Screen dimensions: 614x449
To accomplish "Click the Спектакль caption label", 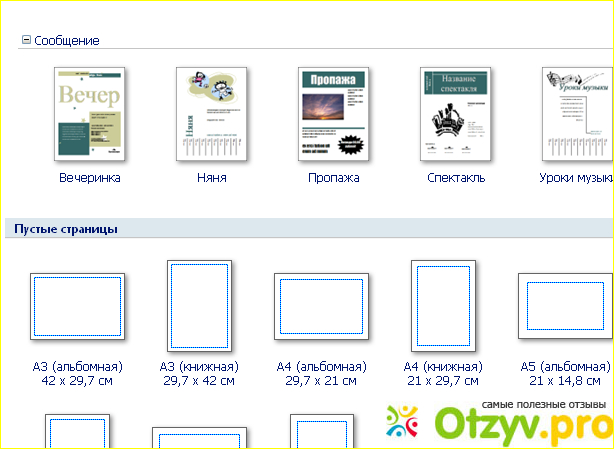I will pyautogui.click(x=455, y=178).
